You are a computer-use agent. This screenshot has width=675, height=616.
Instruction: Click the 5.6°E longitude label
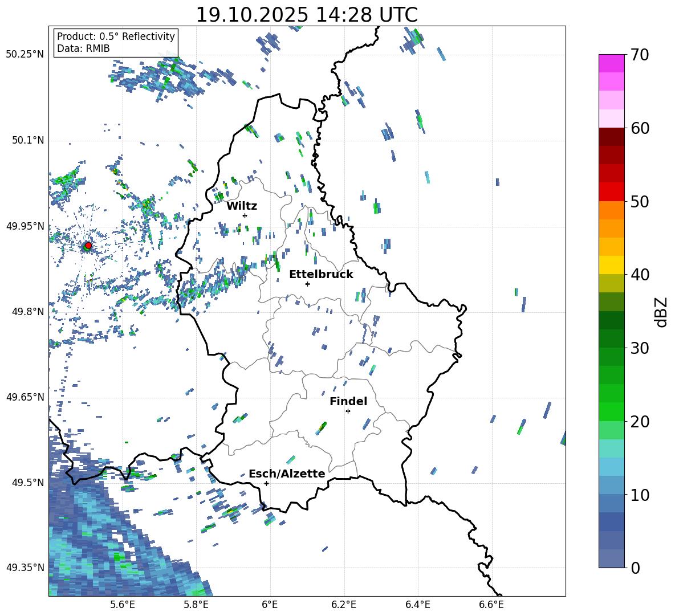(x=123, y=605)
